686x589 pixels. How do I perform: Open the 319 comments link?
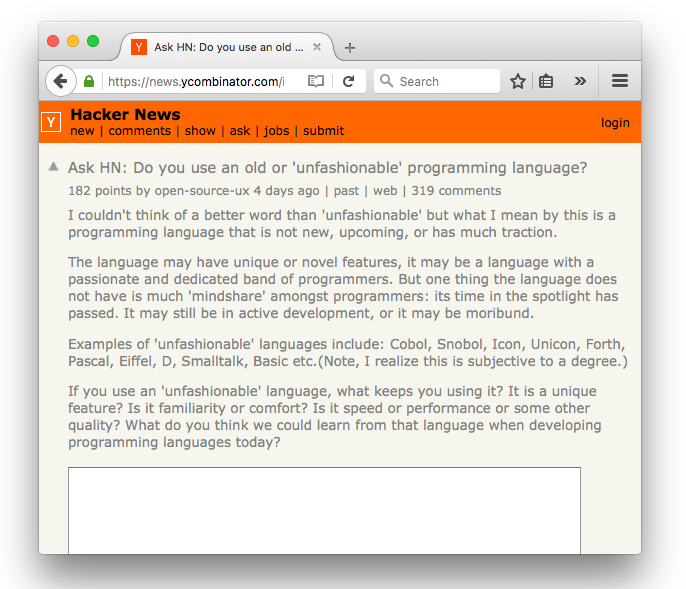(456, 191)
